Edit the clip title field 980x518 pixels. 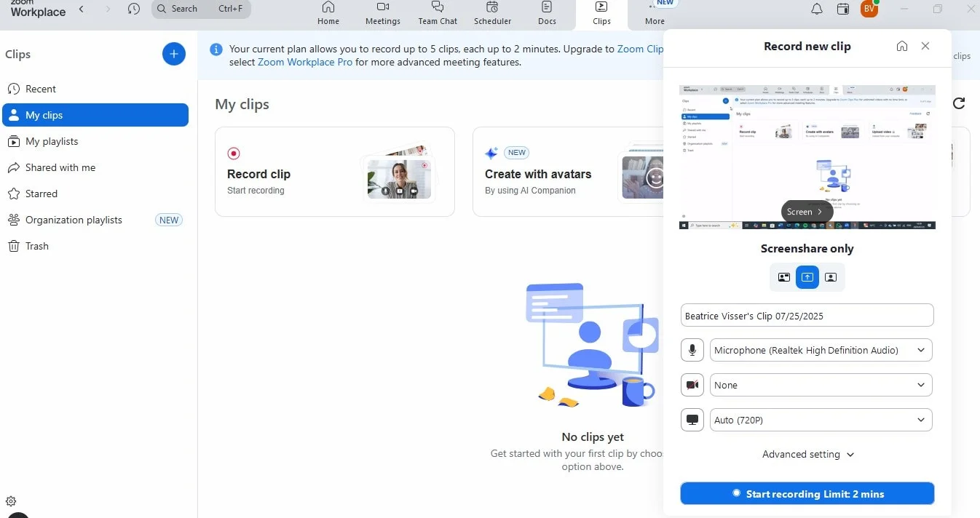click(807, 316)
